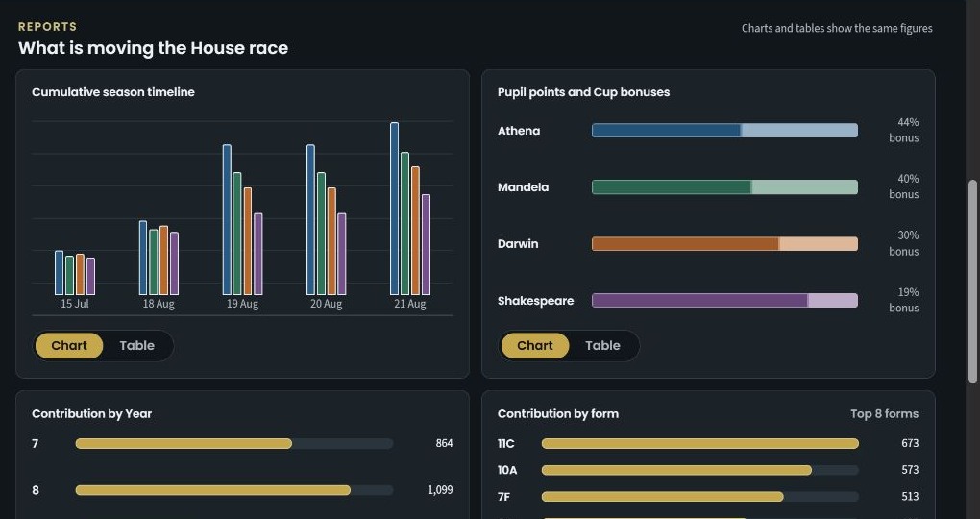Click What is moving the House race
Image resolution: width=980 pixels, height=519 pixels.
pyautogui.click(x=153, y=48)
